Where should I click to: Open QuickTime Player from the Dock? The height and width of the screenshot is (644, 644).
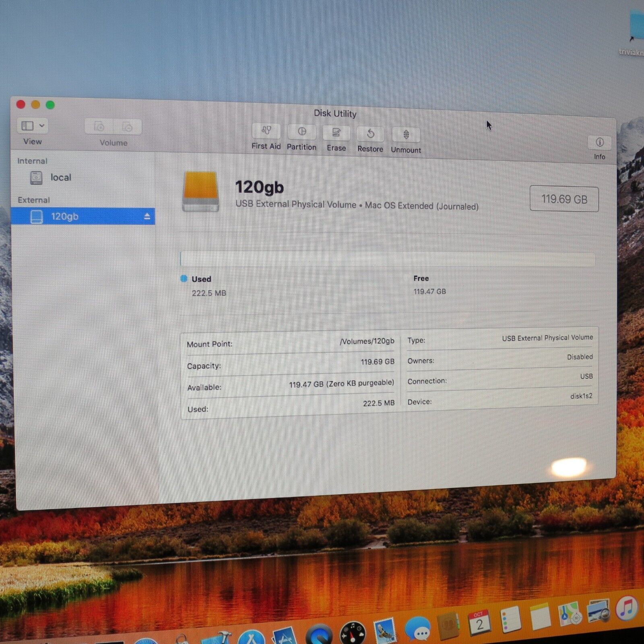coord(319,635)
